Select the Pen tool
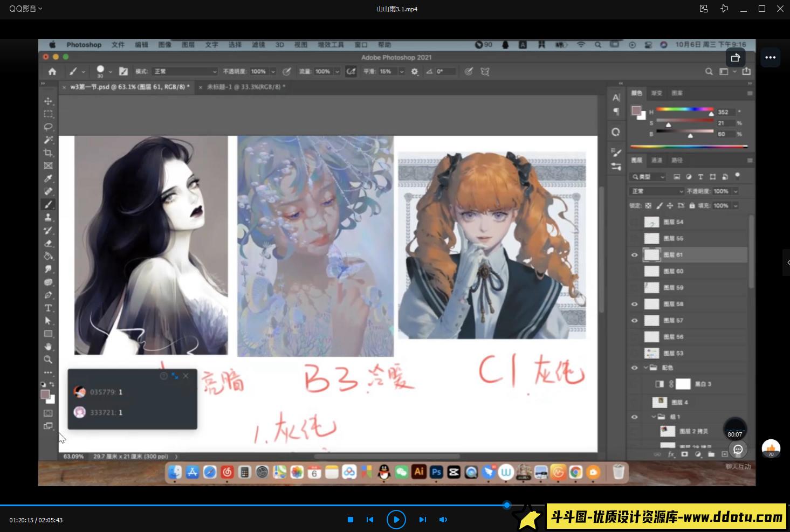Screen dimensions: 790x532 (48, 295)
